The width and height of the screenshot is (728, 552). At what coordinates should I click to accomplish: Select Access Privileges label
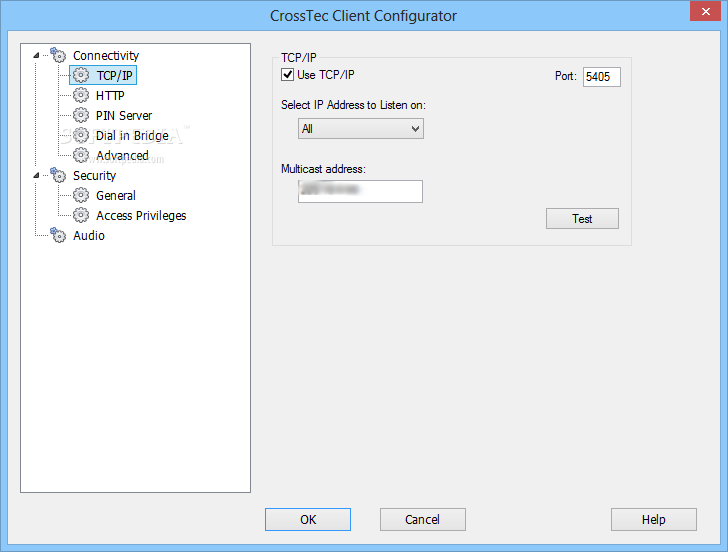coord(141,215)
